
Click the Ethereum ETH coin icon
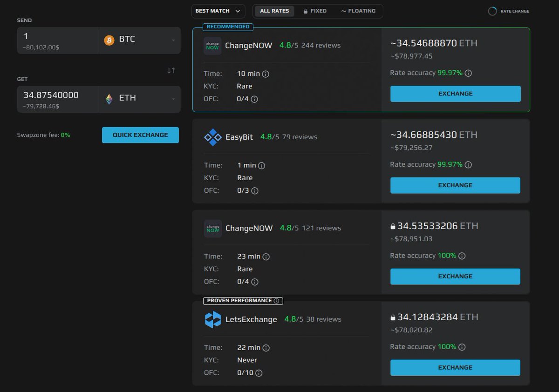pyautogui.click(x=109, y=99)
